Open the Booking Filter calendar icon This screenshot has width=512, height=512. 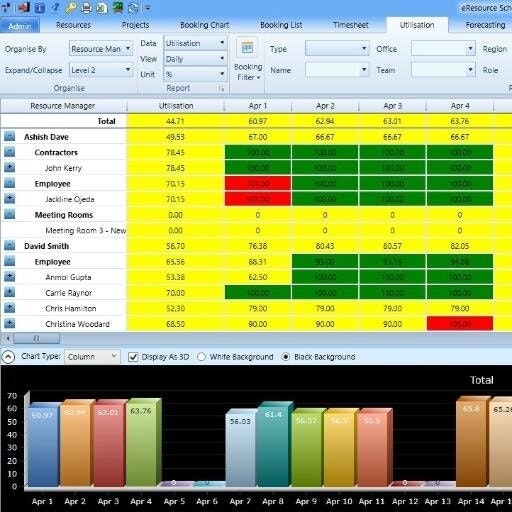(x=247, y=47)
